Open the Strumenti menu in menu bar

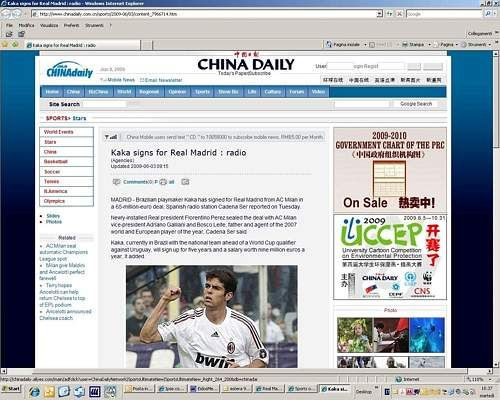94,25
